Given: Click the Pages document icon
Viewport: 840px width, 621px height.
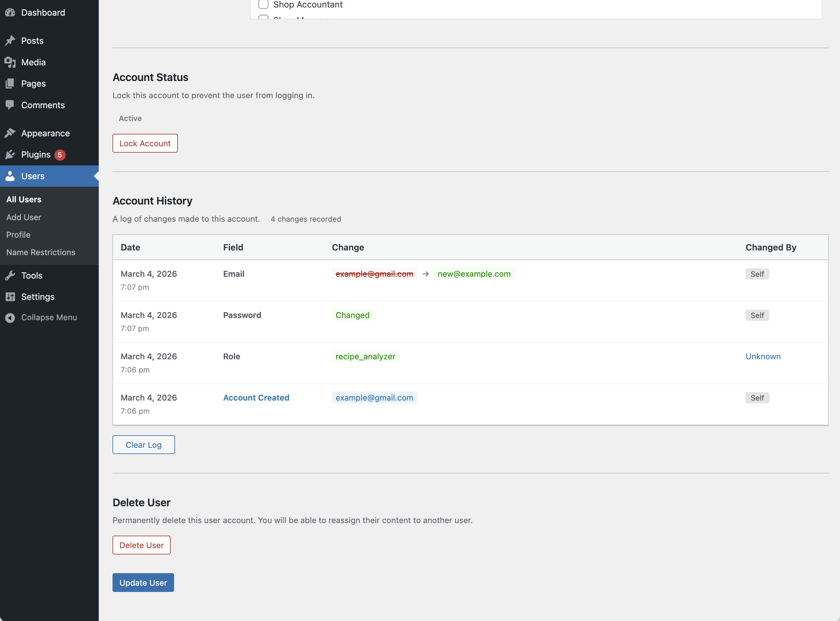Looking at the screenshot, I should (x=10, y=83).
